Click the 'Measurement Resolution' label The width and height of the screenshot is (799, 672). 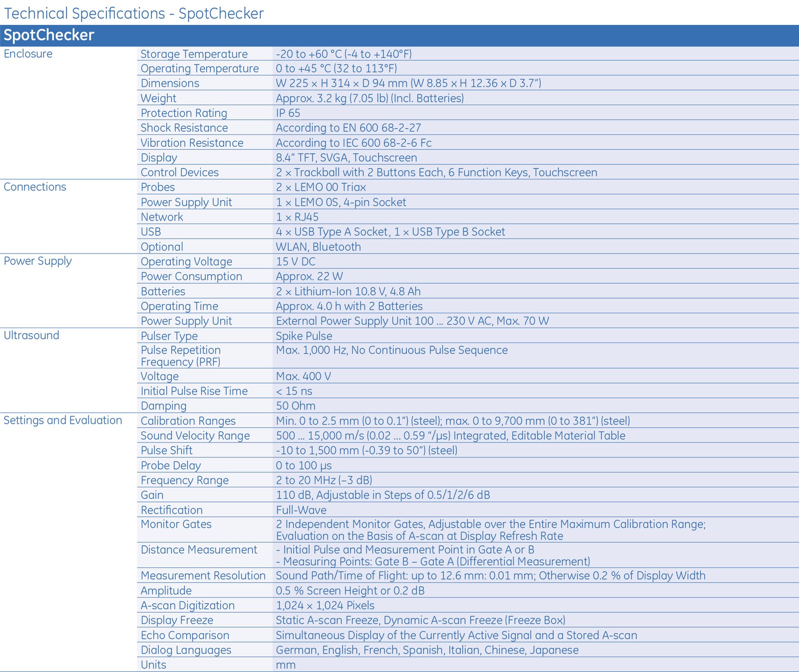click(x=203, y=576)
